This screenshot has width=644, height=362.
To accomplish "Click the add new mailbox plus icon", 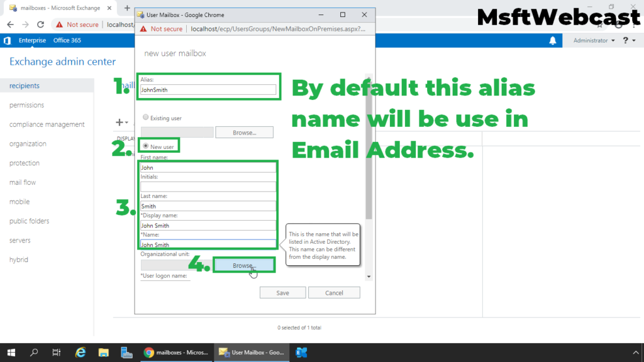I will (x=119, y=123).
